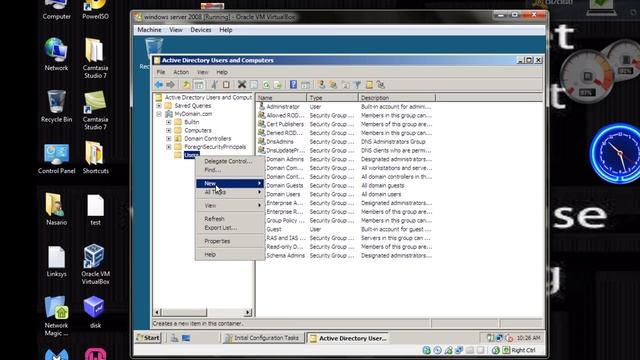
Task: Click the blue Help question mark icon
Action: pyautogui.click(x=293, y=84)
